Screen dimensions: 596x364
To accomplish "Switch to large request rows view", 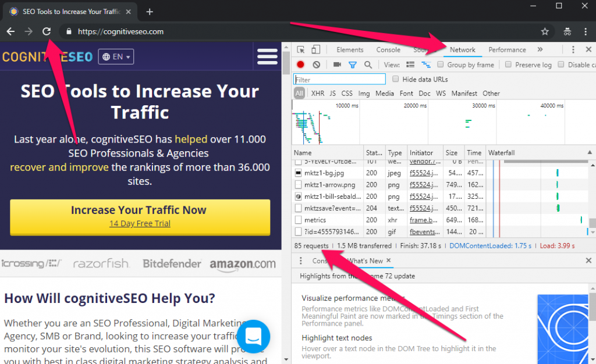I will pos(410,65).
